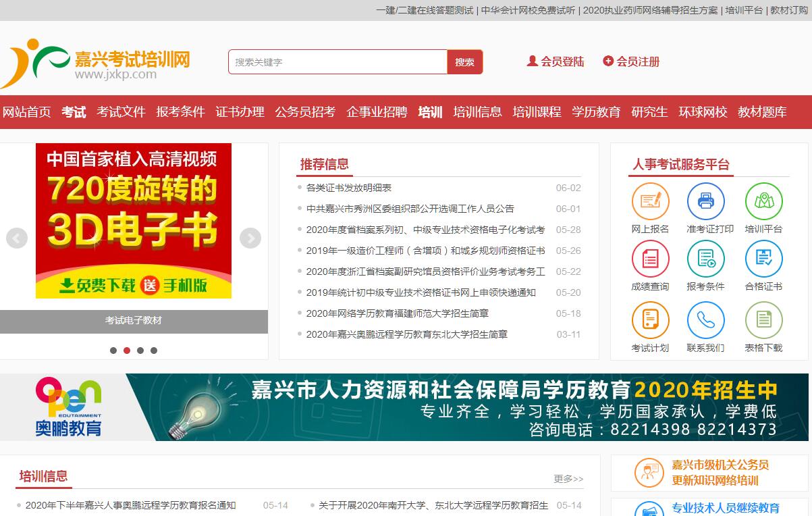Open the 网上报名 online registration icon
812x516 pixels.
[x=650, y=202]
